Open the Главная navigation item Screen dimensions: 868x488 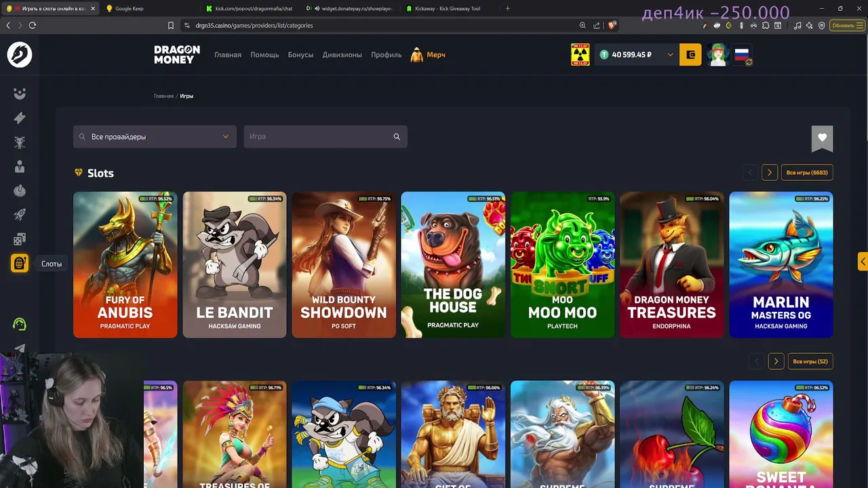tap(228, 55)
